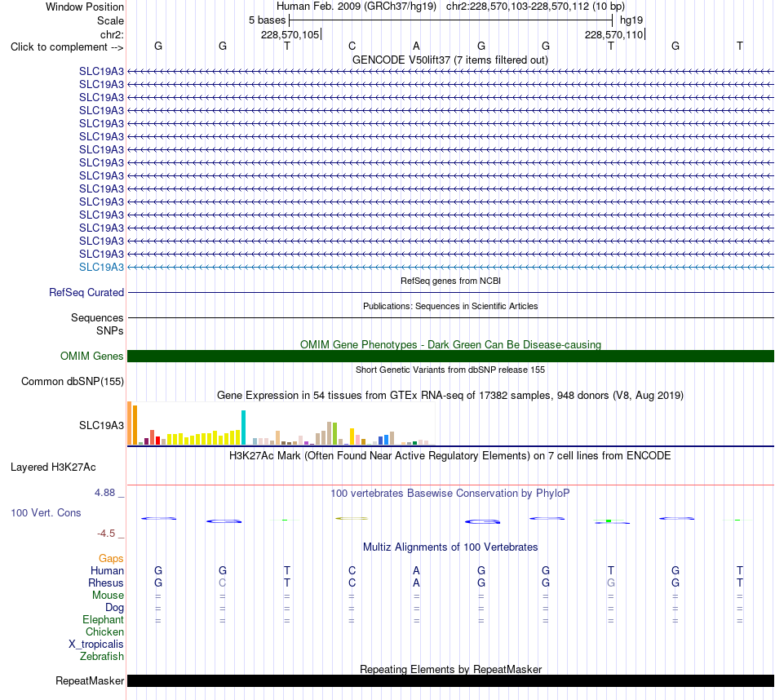Click the first orange bar of the GTEx chart
This screenshot has width=775, height=700.
click(130, 423)
